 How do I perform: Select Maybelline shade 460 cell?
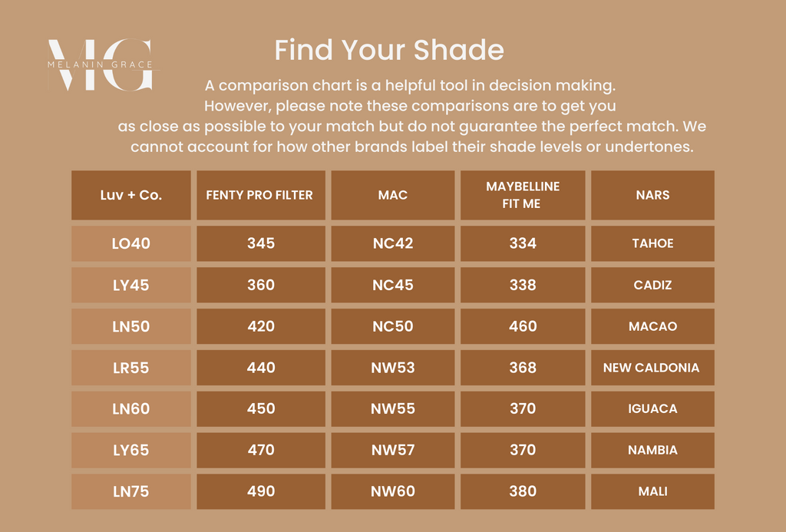point(523,326)
